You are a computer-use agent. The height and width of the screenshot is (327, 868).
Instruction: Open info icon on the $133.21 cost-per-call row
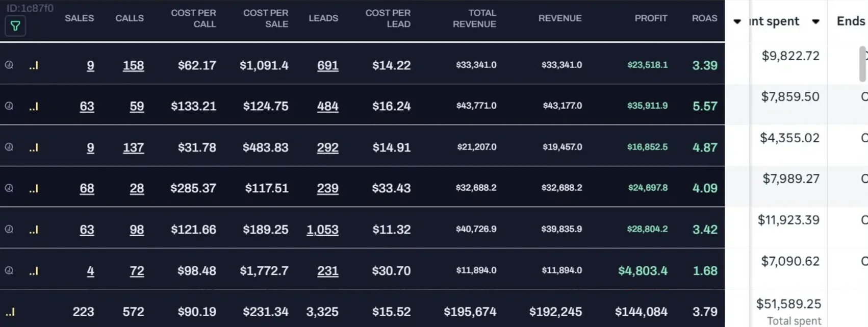[9, 106]
